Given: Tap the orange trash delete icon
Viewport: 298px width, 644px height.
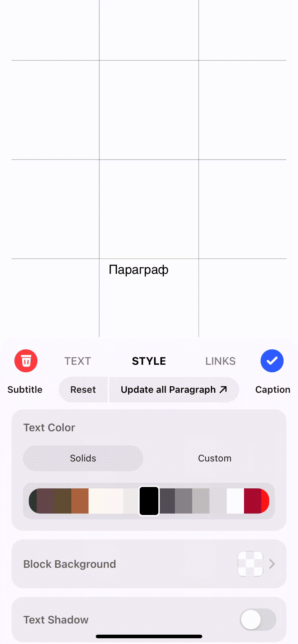Looking at the screenshot, I should (x=26, y=361).
